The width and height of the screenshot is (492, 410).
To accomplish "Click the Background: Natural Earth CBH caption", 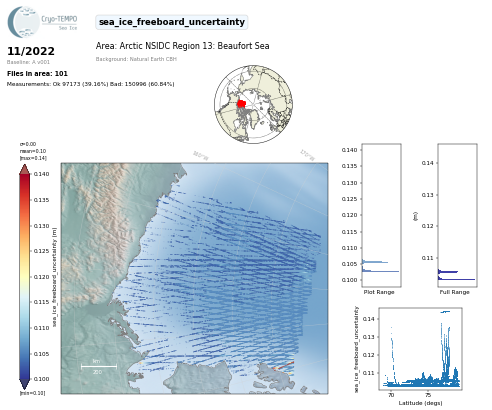I will (136, 59).
